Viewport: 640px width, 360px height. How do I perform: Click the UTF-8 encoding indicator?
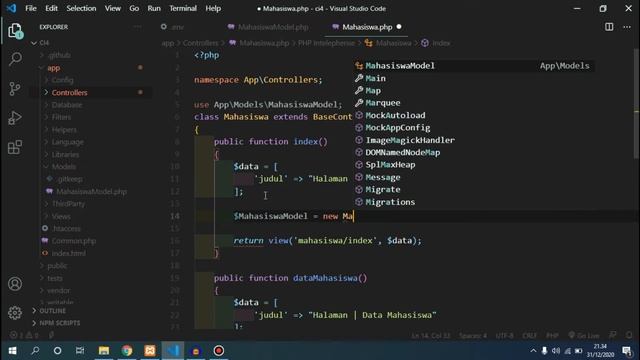coord(504,336)
